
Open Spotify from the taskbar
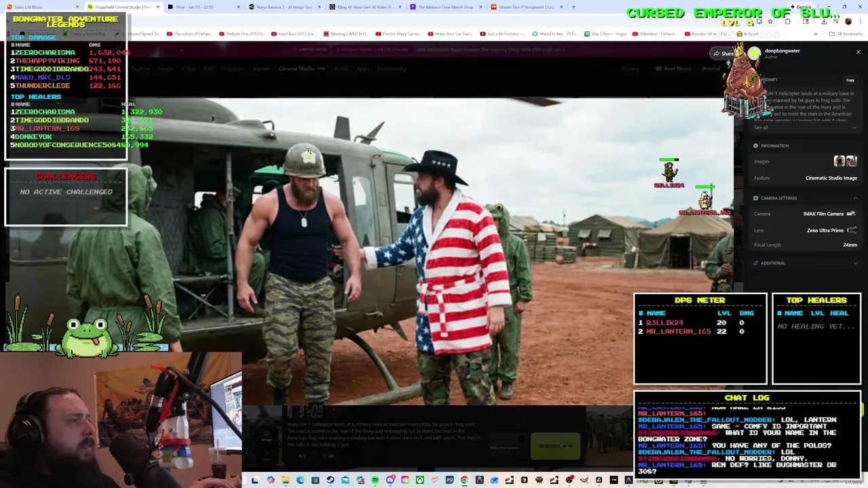(375, 481)
